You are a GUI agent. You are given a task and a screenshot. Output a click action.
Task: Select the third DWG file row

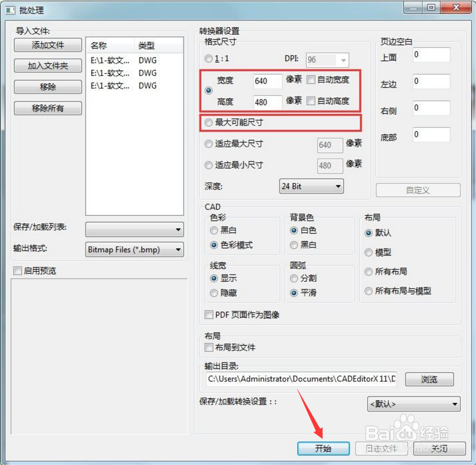click(135, 86)
